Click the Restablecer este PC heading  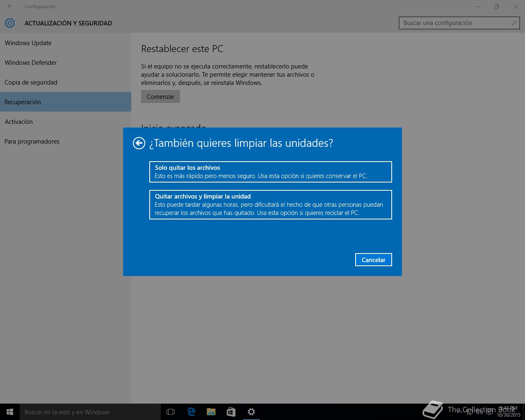click(182, 49)
